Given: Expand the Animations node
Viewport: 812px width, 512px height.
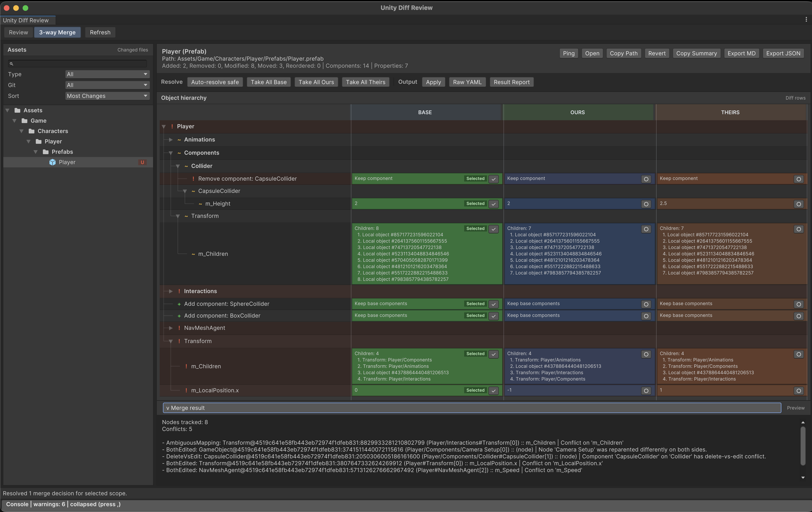Looking at the screenshot, I should 171,140.
